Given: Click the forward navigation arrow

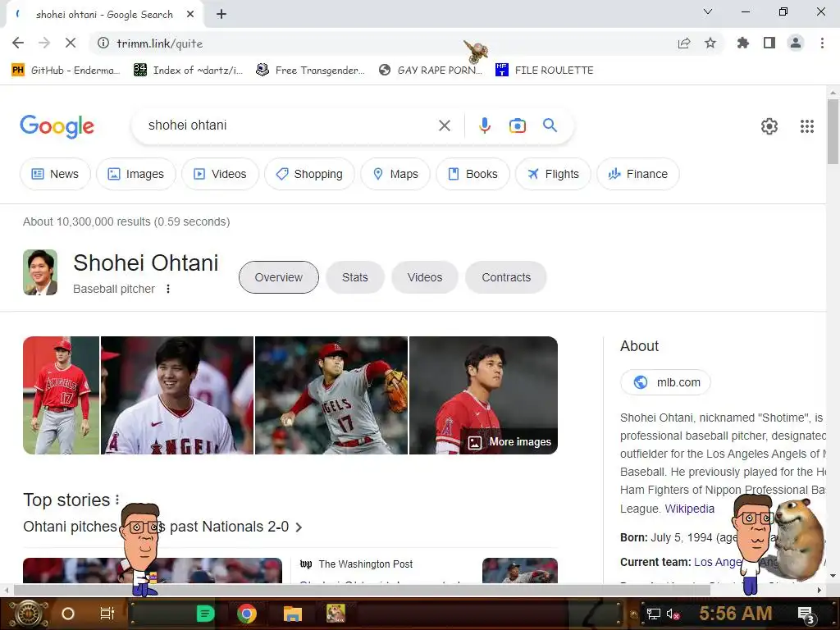Looking at the screenshot, I should [x=44, y=43].
